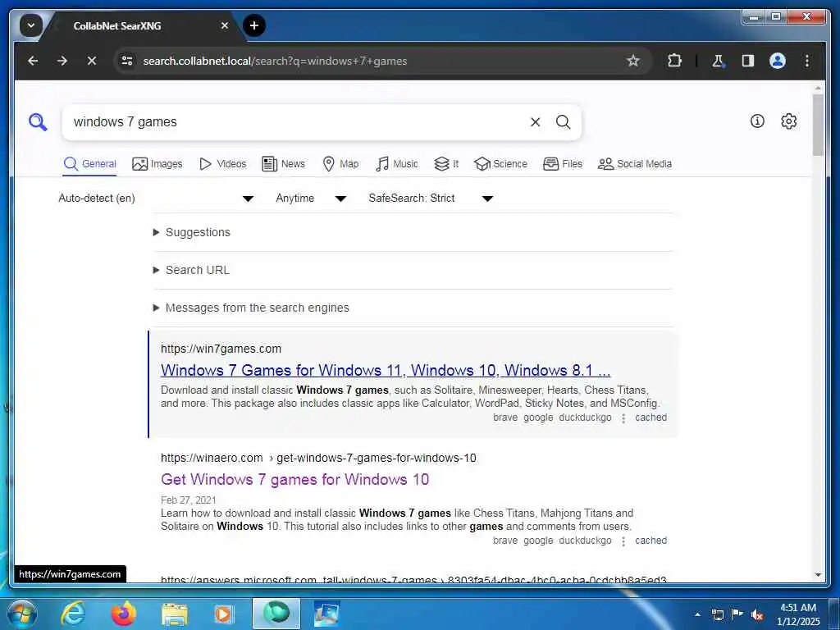
Task: Toggle the browser side panel
Action: (x=748, y=61)
